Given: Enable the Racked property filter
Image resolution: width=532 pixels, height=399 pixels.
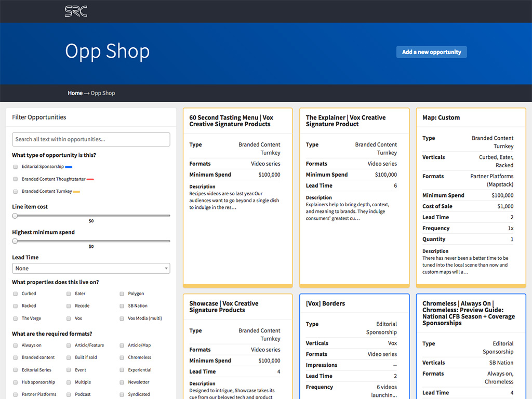Looking at the screenshot, I should (x=15, y=306).
